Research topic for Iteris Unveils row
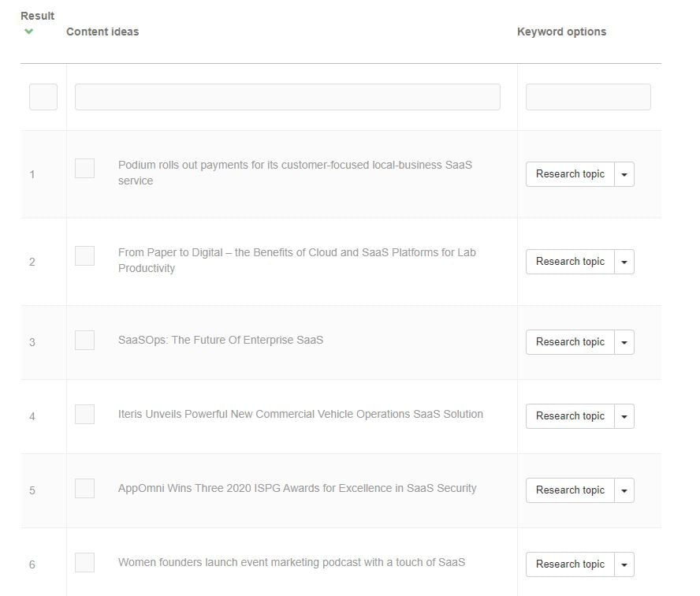The height and width of the screenshot is (596, 700). (x=570, y=416)
